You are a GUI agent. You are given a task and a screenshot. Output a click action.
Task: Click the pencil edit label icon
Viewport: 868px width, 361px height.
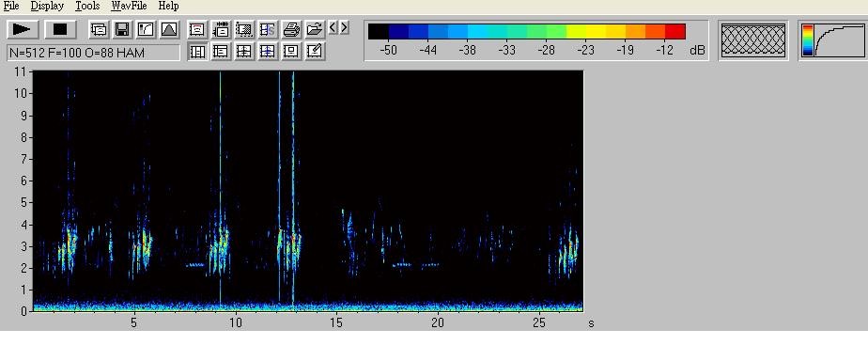click(315, 52)
